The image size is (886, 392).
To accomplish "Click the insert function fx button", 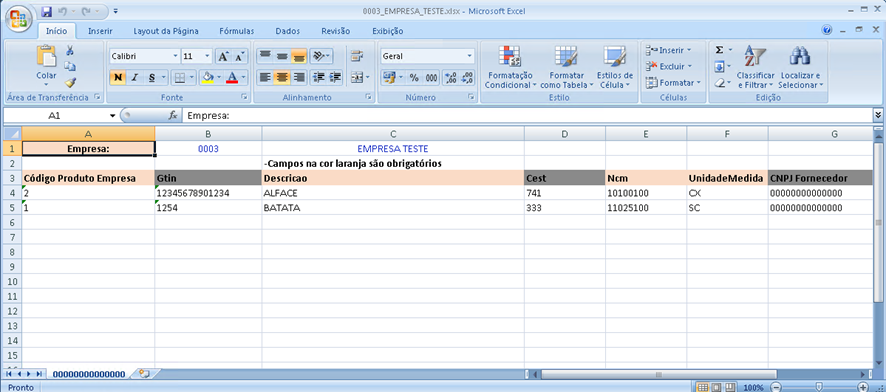I will point(173,115).
